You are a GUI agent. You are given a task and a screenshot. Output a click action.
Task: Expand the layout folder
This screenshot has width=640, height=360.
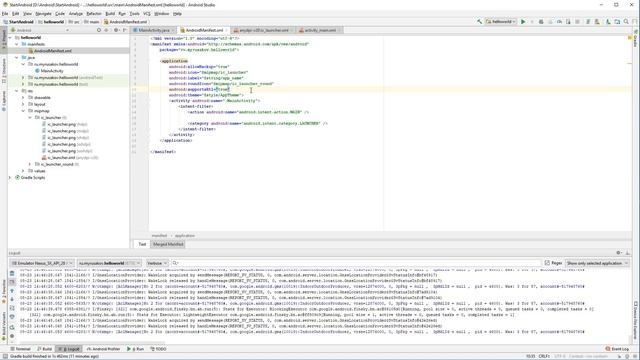pyautogui.click(x=23, y=104)
